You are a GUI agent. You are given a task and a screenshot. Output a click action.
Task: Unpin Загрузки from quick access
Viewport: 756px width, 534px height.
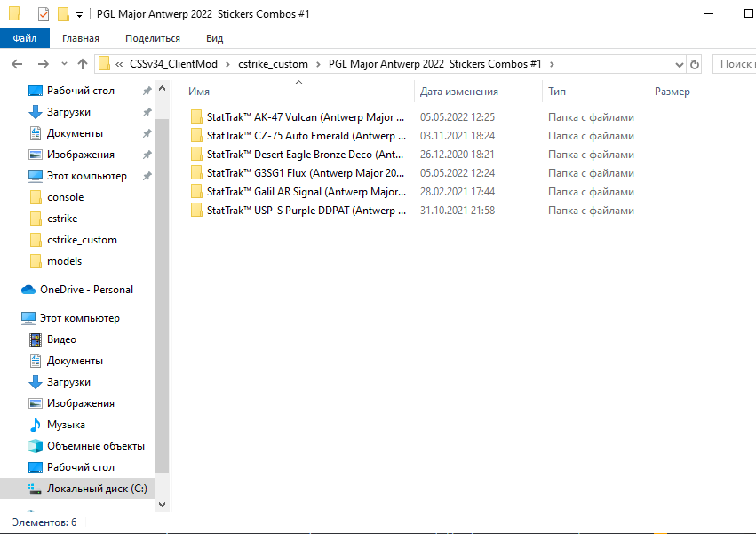tap(147, 112)
